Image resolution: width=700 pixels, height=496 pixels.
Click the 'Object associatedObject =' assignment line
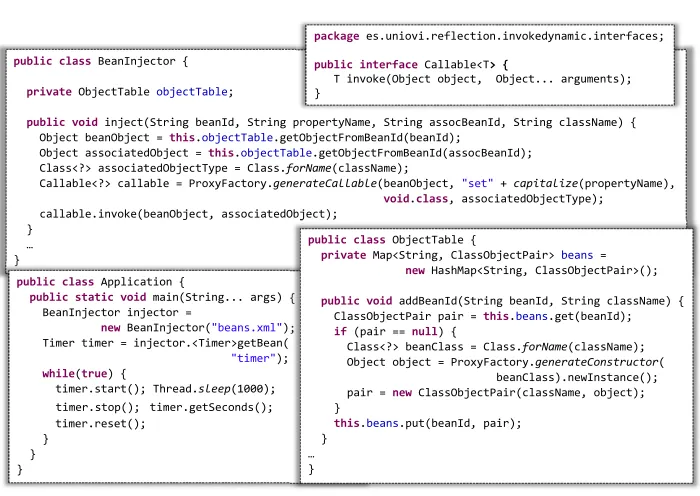(286, 153)
